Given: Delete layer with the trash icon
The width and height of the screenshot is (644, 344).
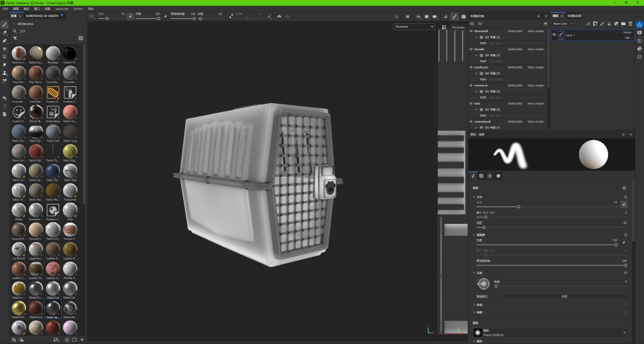Looking at the screenshot, I should coord(630,23).
